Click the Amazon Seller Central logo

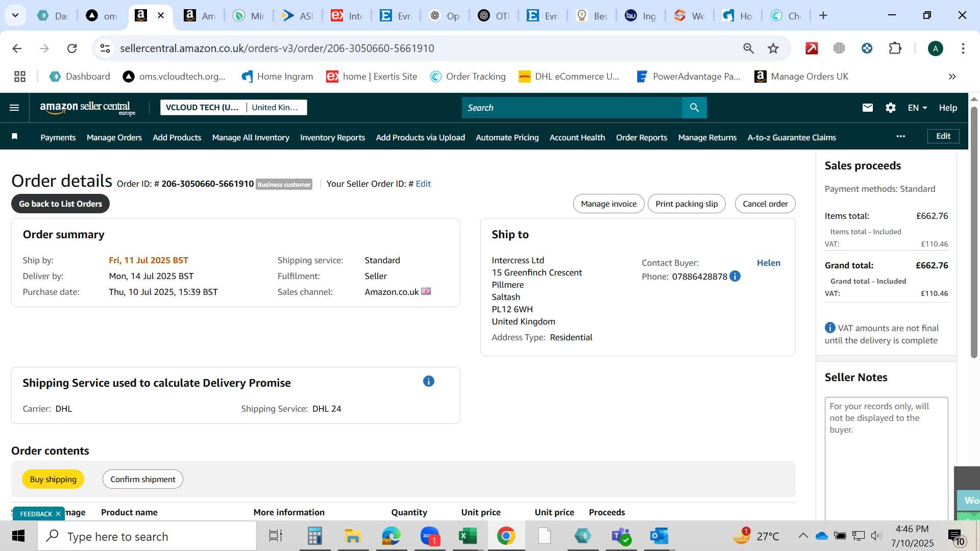[x=88, y=108]
